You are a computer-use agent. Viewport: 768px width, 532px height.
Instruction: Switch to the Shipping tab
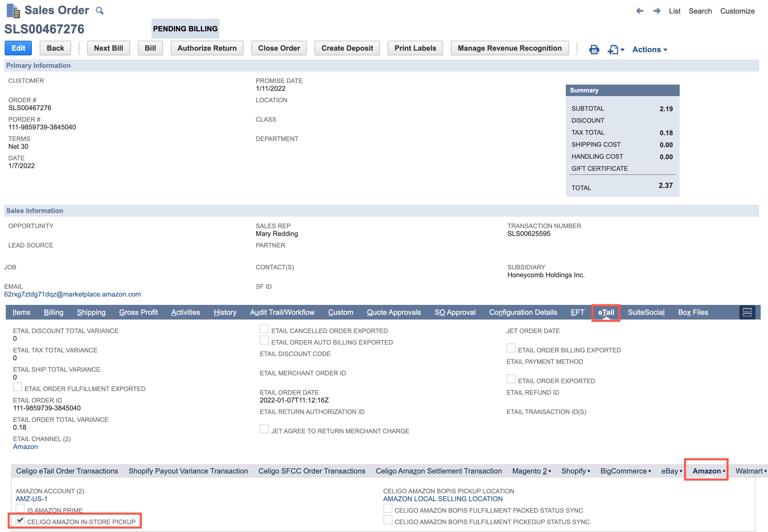click(91, 312)
